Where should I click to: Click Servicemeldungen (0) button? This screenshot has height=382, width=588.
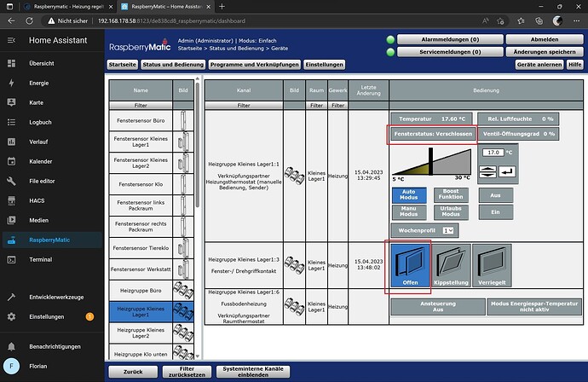click(x=450, y=52)
